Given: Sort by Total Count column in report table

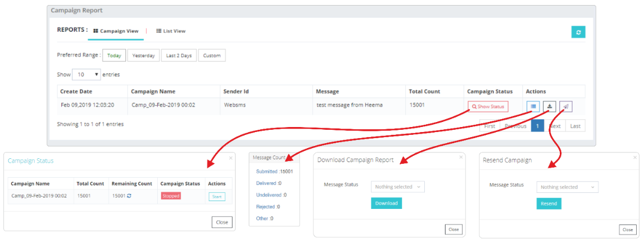Looking at the screenshot, I should tap(434, 91).
